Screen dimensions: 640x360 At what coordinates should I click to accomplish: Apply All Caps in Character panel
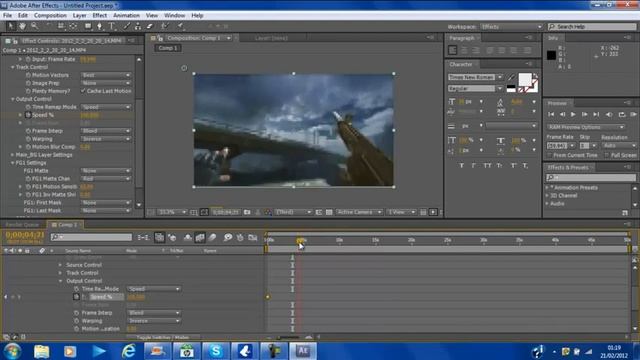(x=487, y=165)
